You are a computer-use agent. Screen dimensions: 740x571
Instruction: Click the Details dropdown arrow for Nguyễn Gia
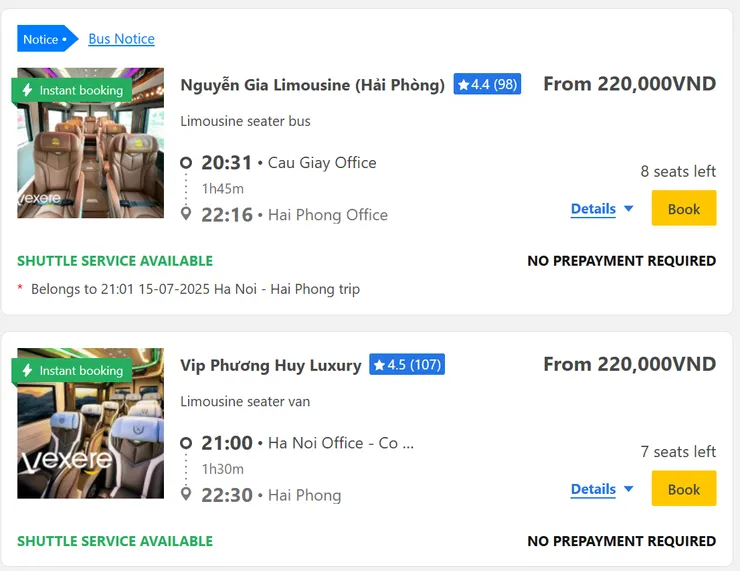click(629, 209)
